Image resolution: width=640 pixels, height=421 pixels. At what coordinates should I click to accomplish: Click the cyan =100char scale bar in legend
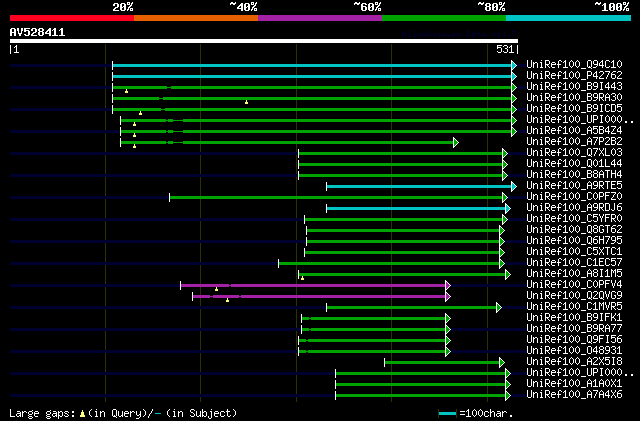(447, 414)
